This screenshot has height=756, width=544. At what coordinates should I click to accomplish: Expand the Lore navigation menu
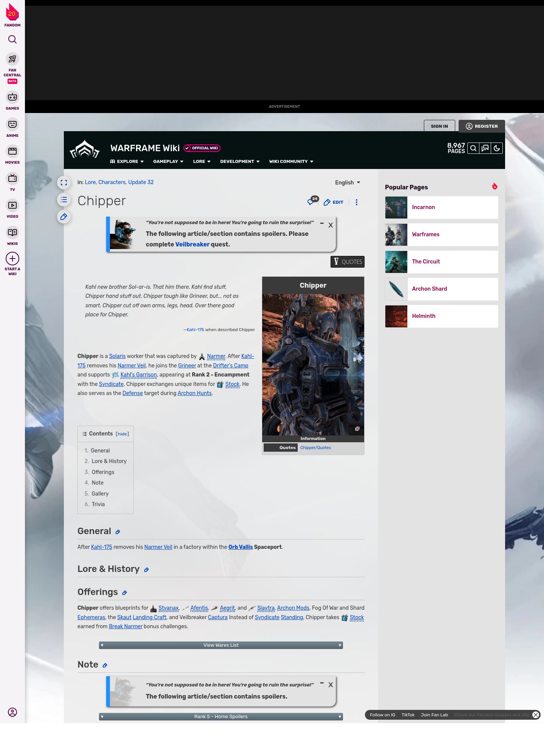[202, 161]
